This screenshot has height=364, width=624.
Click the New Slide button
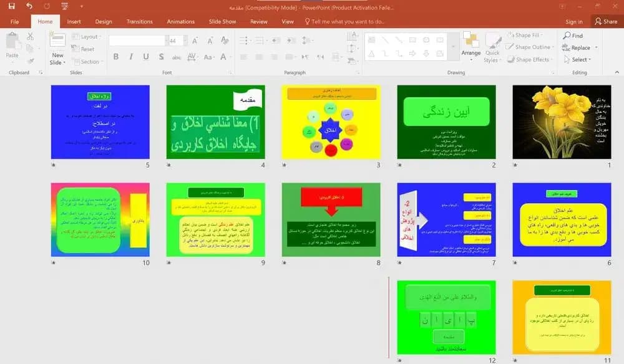[57, 49]
